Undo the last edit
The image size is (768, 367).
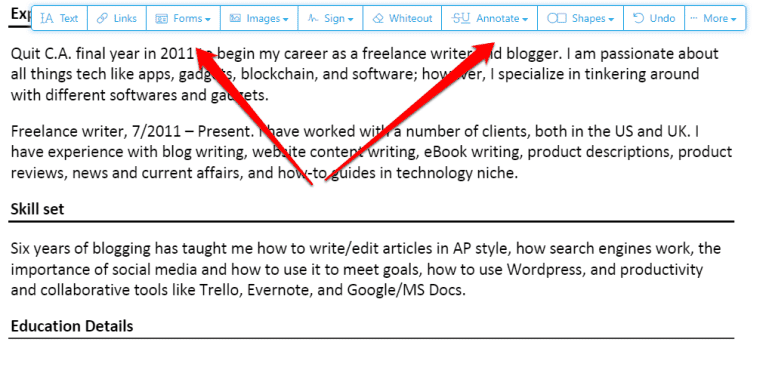[654, 19]
